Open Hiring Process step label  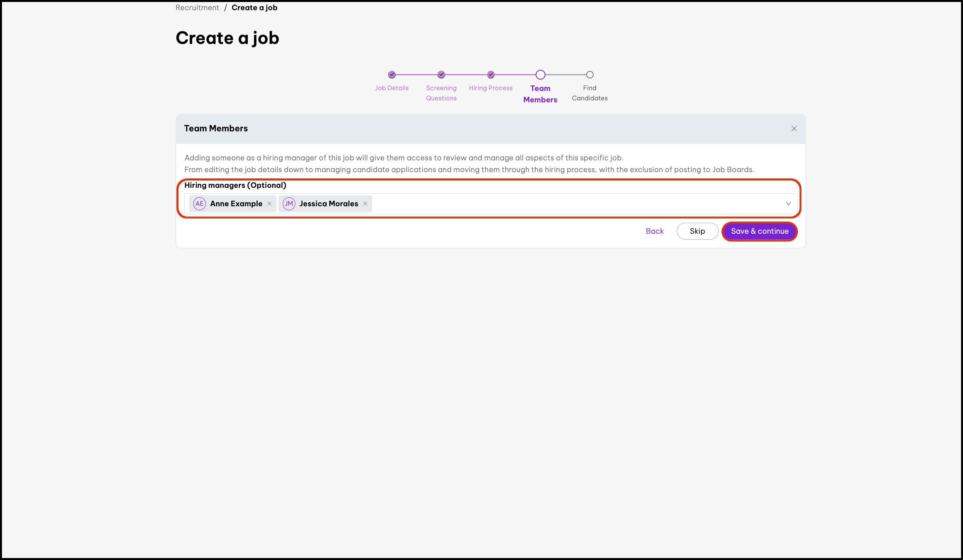(x=491, y=88)
